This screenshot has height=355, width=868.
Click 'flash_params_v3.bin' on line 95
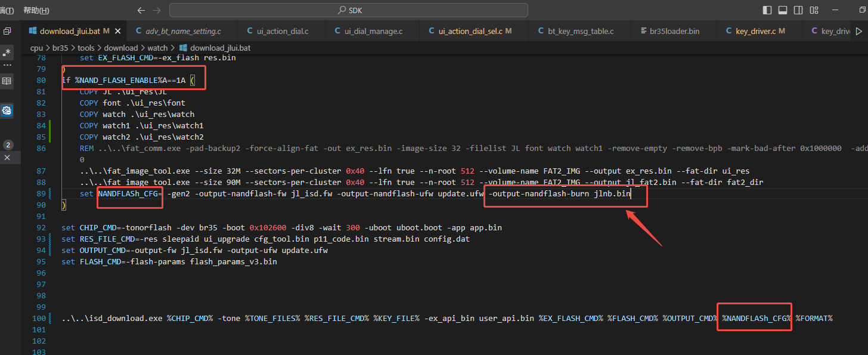pos(233,262)
